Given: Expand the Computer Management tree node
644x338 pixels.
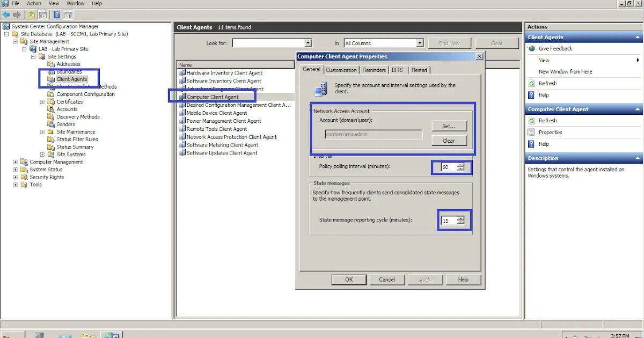Looking at the screenshot, I should 16,161.
